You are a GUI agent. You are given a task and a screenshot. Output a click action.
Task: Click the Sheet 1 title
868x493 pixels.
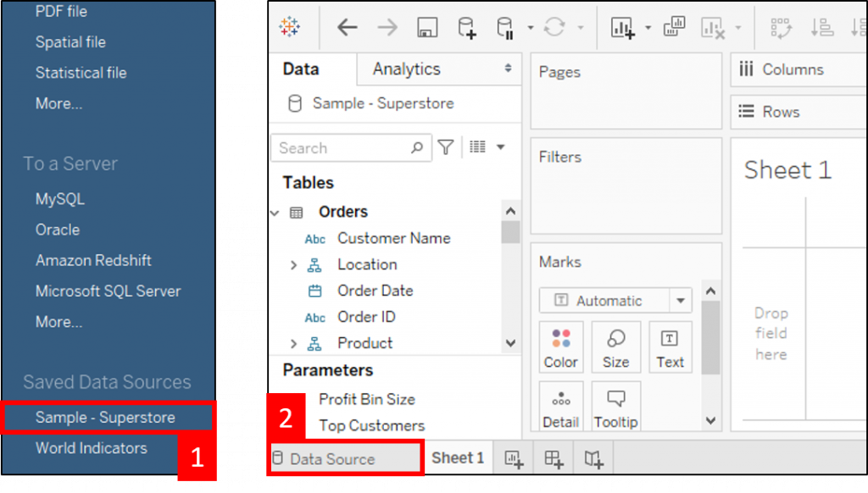point(787,170)
